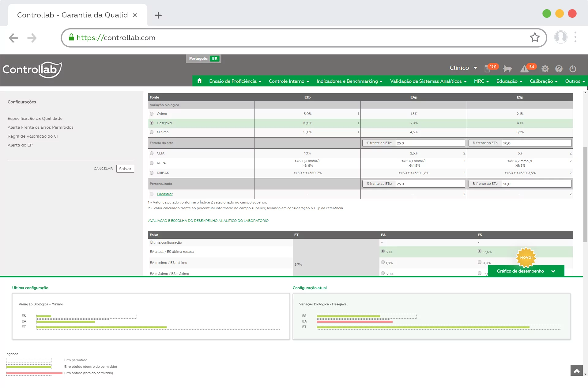Image resolution: width=588 pixels, height=388 pixels.
Task: Bookmark the page with star icon
Action: pos(535,38)
